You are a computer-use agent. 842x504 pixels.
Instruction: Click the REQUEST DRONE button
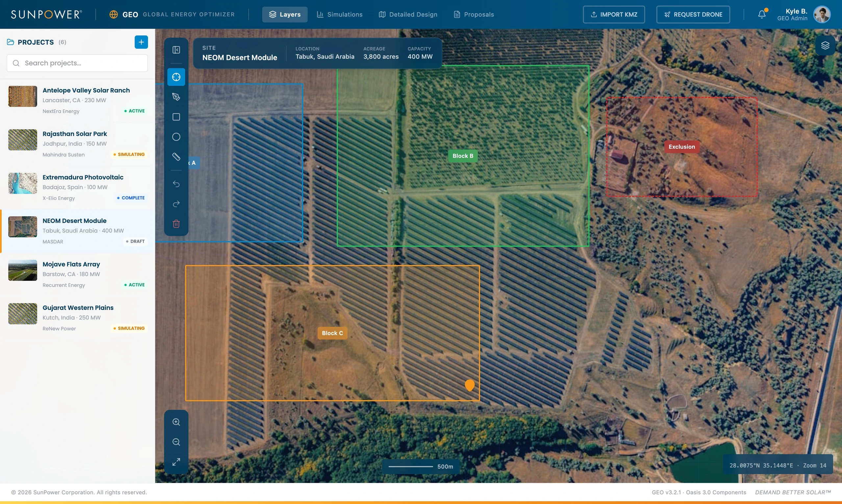(693, 14)
